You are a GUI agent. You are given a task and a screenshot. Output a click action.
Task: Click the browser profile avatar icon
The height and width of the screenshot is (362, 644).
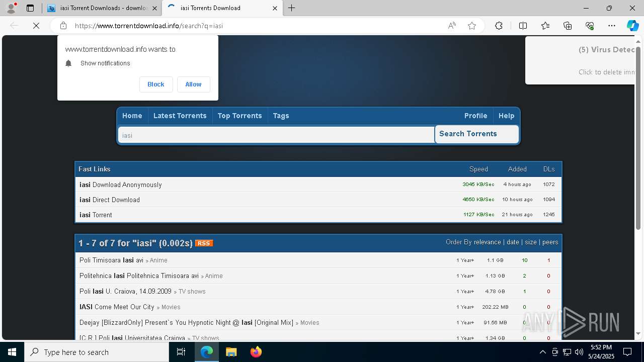coord(11,8)
